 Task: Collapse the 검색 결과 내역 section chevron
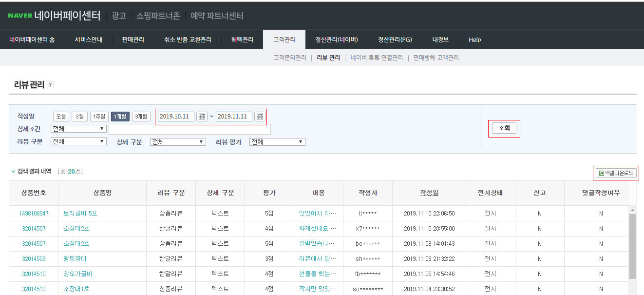coord(13,172)
